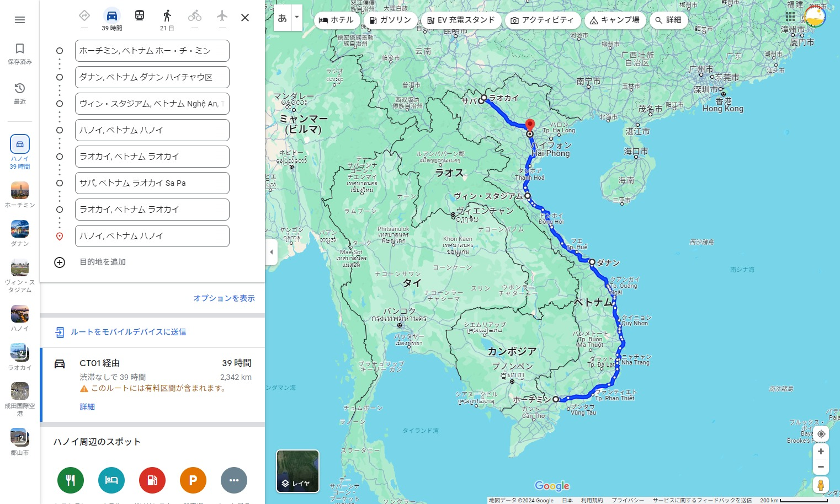Select flight travel mode
The height and width of the screenshot is (504, 840).
point(222,16)
